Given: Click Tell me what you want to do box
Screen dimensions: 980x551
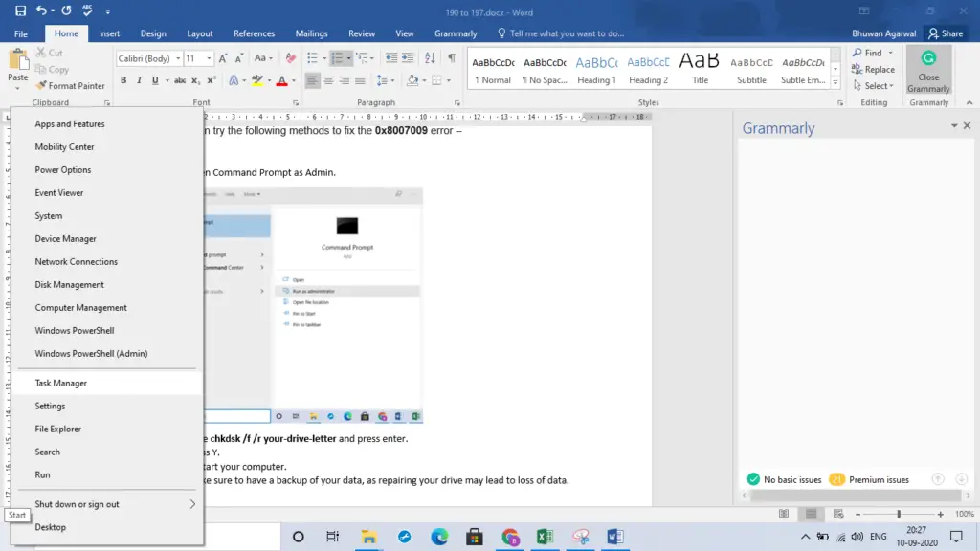Looking at the screenshot, I should tap(561, 33).
